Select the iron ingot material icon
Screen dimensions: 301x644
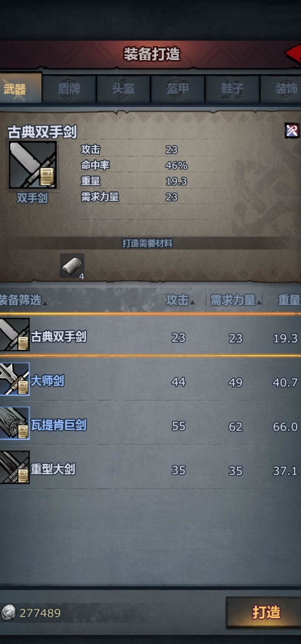[72, 266]
